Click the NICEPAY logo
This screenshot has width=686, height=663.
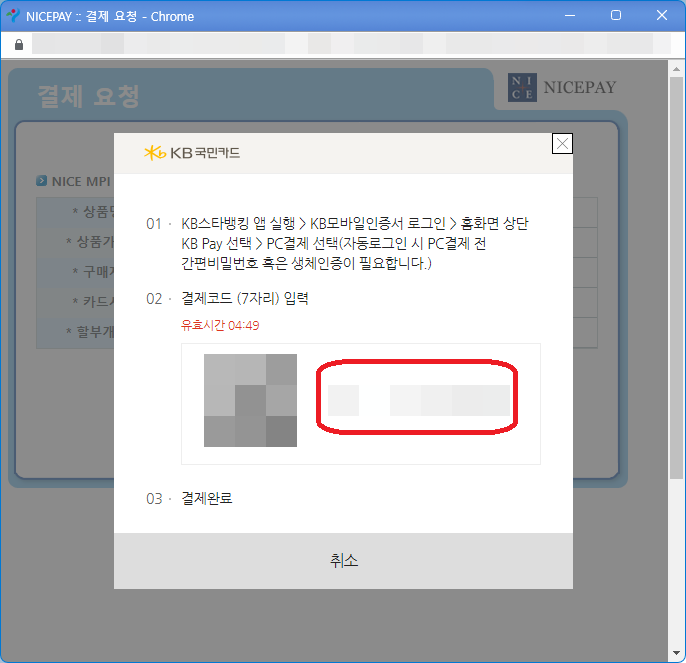point(562,87)
